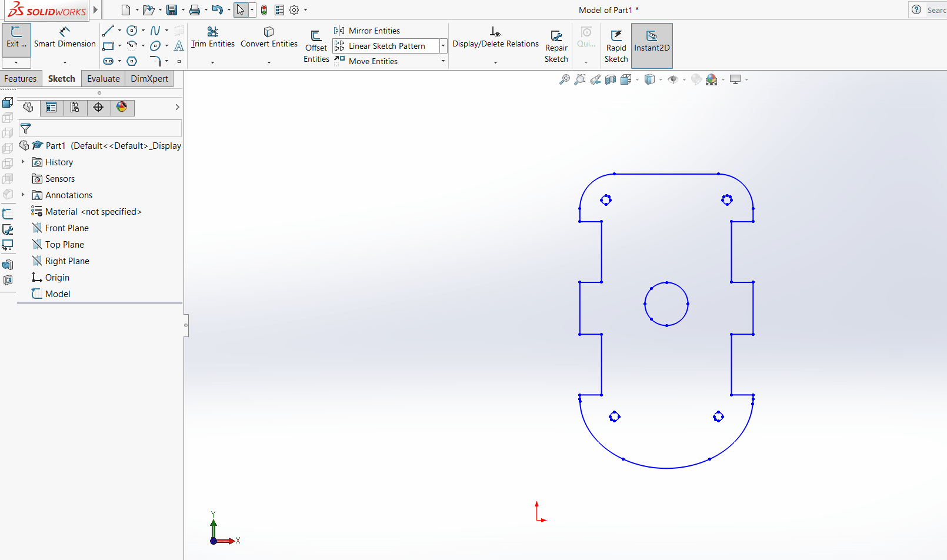Open Hide/Show Items dropdown

684,79
